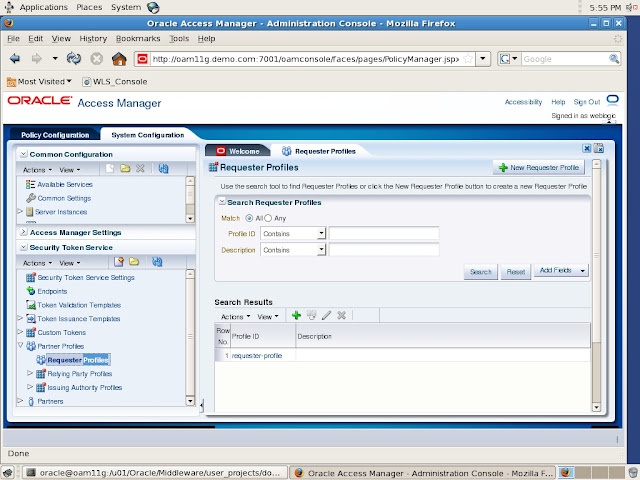The height and width of the screenshot is (480, 640).
Task: Click the Reset button
Action: coord(516,272)
